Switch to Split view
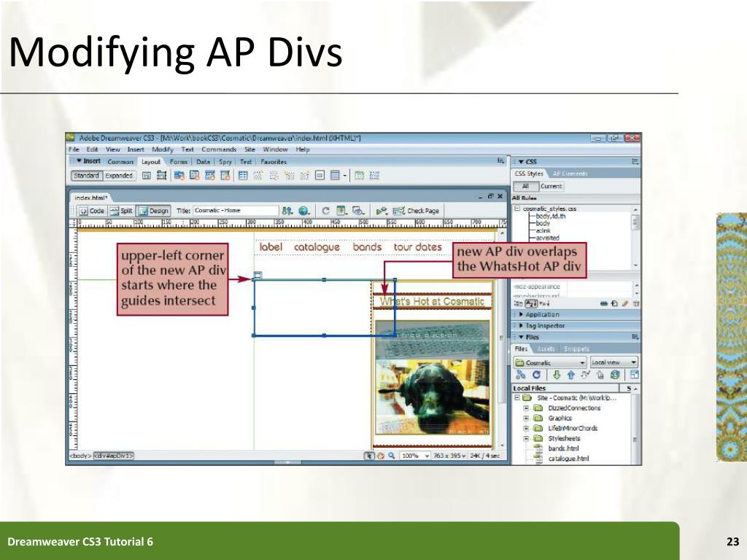 pos(121,211)
